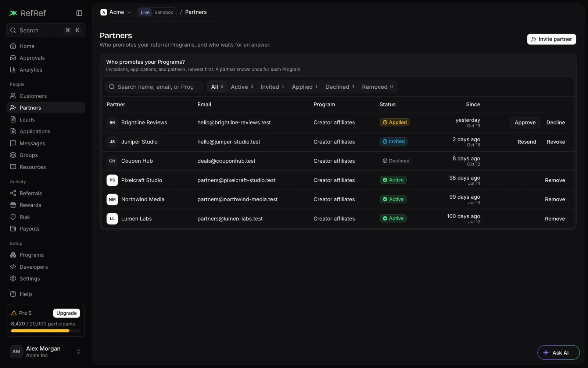Click Pixelcraft Studio's Active status badge

click(393, 180)
